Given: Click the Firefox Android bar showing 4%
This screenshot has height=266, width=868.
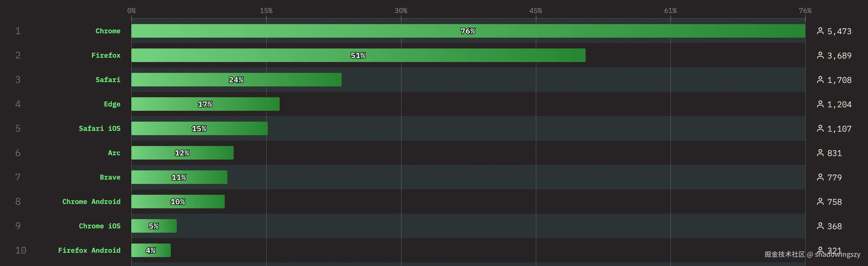Looking at the screenshot, I should point(151,251).
